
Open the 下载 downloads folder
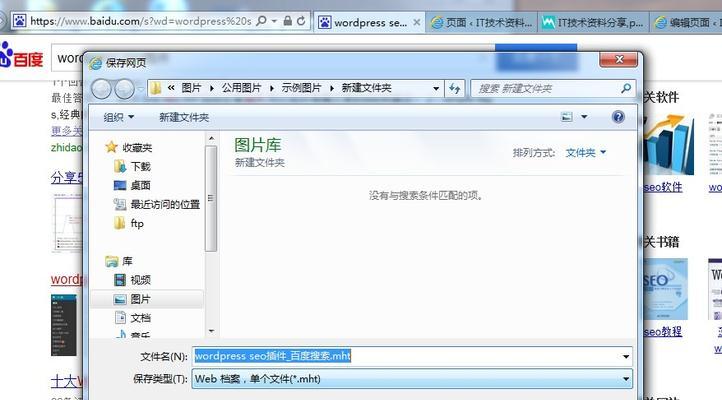point(133,166)
